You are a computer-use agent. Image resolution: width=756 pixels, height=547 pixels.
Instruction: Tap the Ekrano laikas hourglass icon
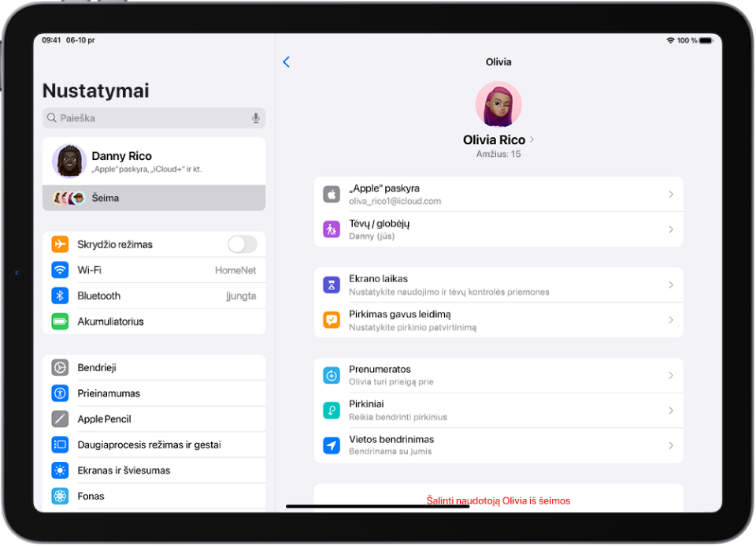332,285
